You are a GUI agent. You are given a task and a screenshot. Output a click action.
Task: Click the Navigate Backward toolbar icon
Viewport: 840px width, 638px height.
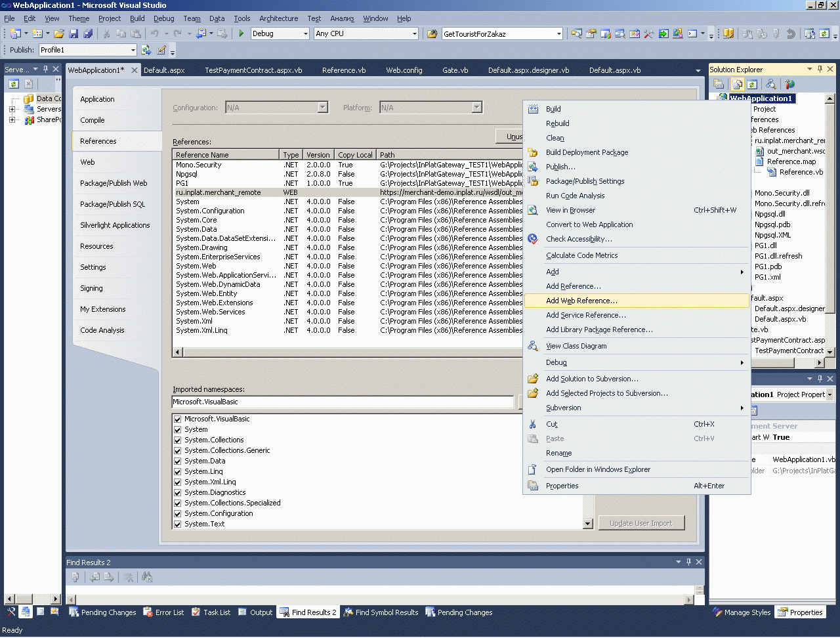(201, 33)
